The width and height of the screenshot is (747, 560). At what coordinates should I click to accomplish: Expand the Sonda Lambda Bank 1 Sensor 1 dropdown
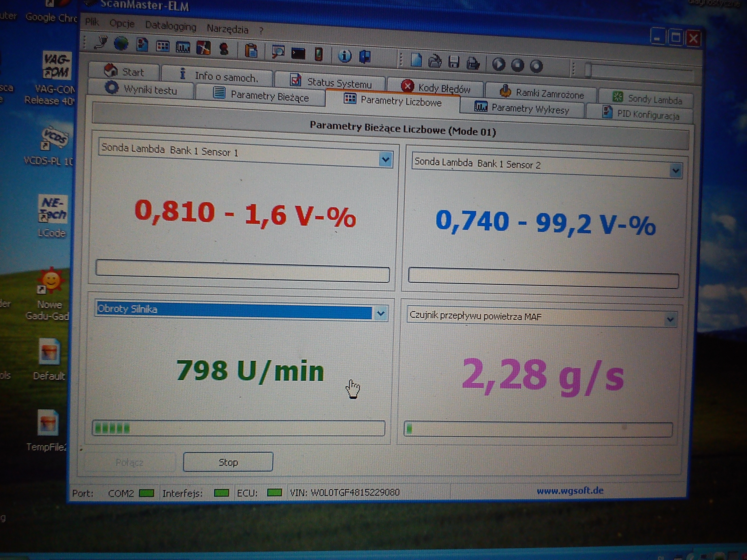[385, 159]
